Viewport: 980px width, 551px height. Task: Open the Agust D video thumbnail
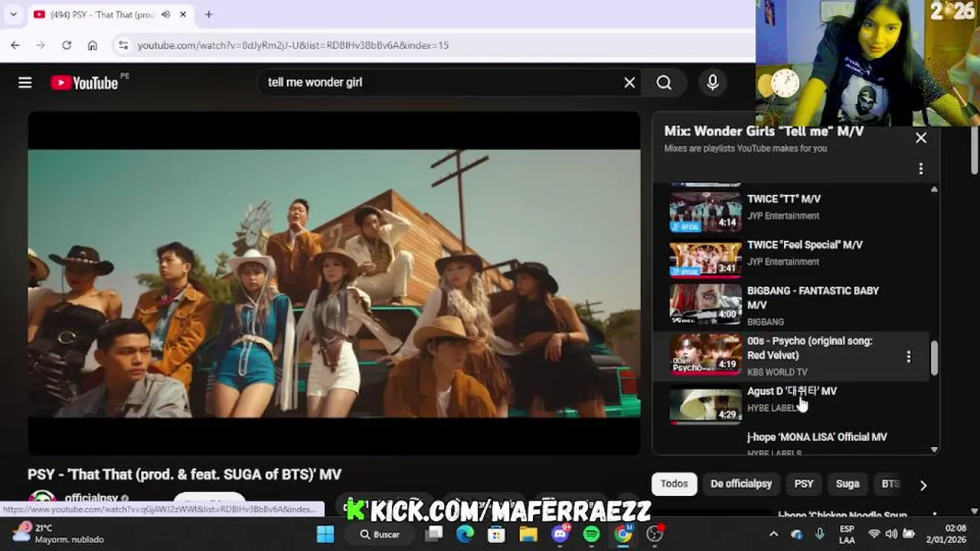(705, 404)
